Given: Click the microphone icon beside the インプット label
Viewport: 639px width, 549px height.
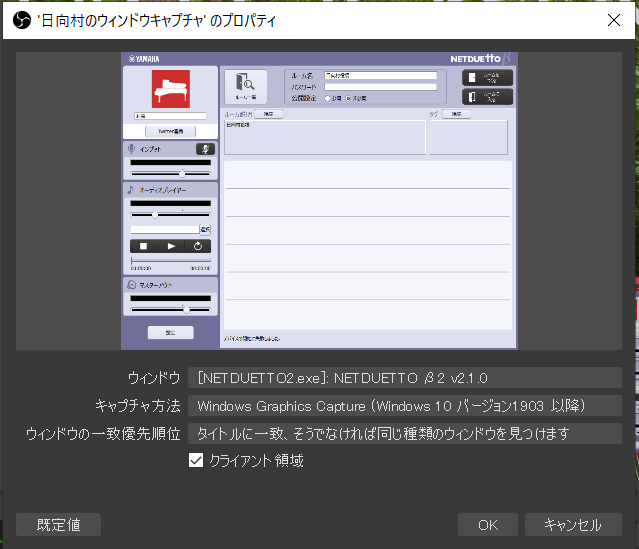Looking at the screenshot, I should [131, 149].
